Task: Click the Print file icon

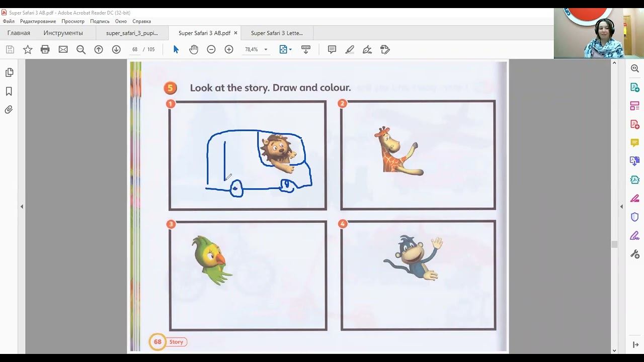Action: [45, 49]
